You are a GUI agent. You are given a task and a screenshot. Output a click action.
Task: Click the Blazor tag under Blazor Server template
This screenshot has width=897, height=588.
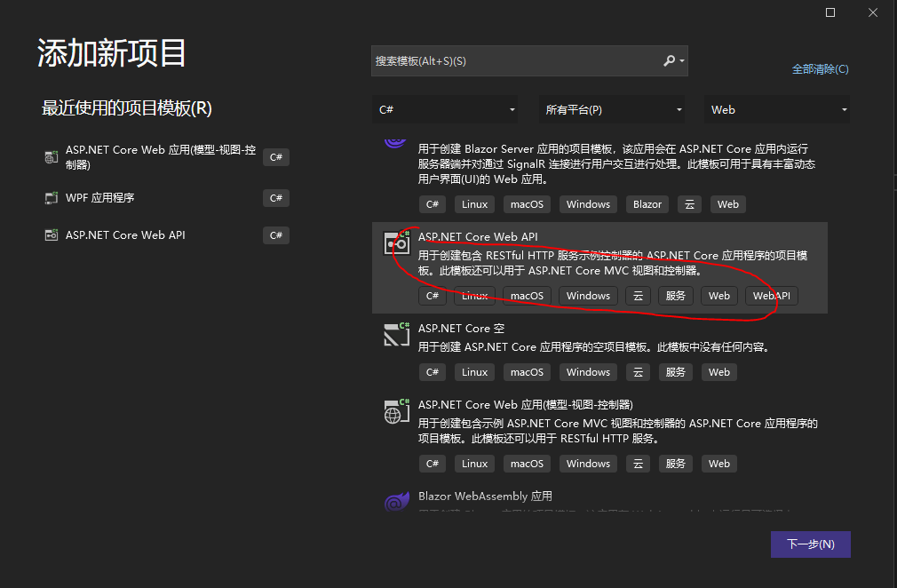point(647,204)
